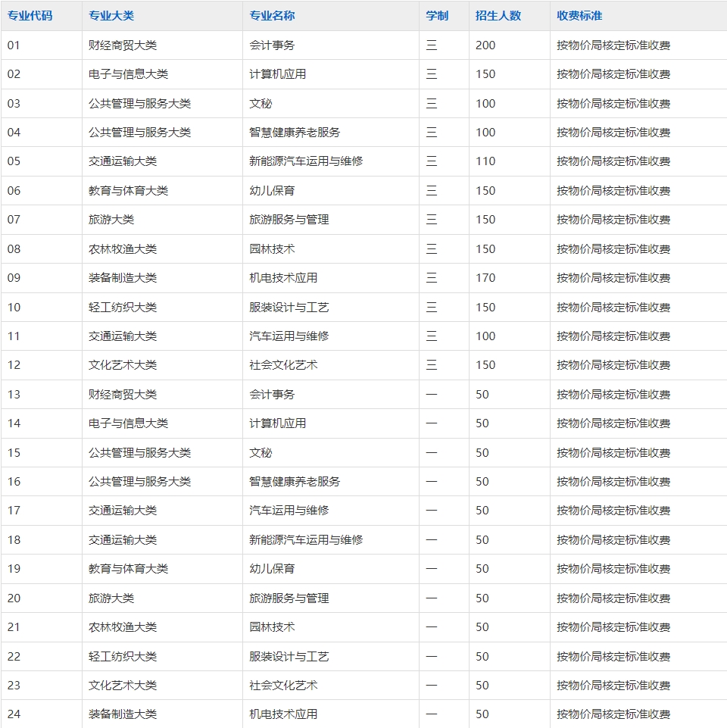The width and height of the screenshot is (727, 728).
Task: Select enrollment value 150 in row 08
Action: click(485, 249)
